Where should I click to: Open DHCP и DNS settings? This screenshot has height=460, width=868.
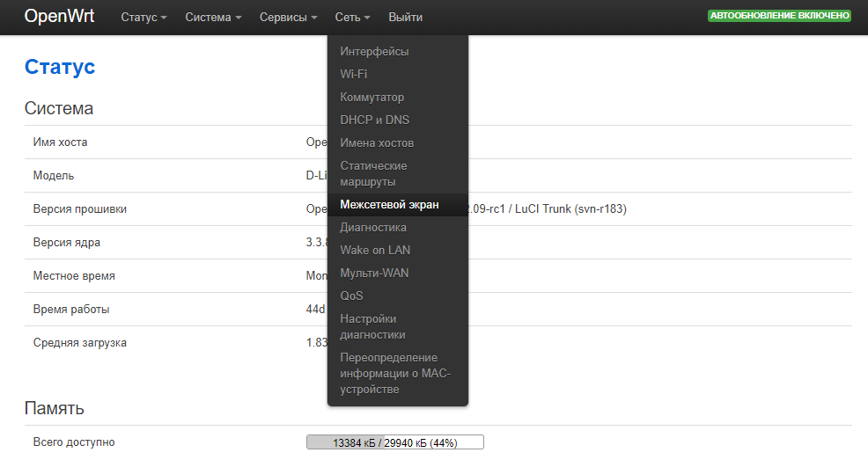pos(397,120)
